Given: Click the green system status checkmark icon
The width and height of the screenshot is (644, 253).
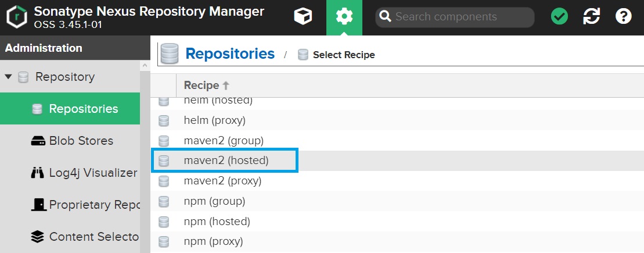Looking at the screenshot, I should pos(559,17).
